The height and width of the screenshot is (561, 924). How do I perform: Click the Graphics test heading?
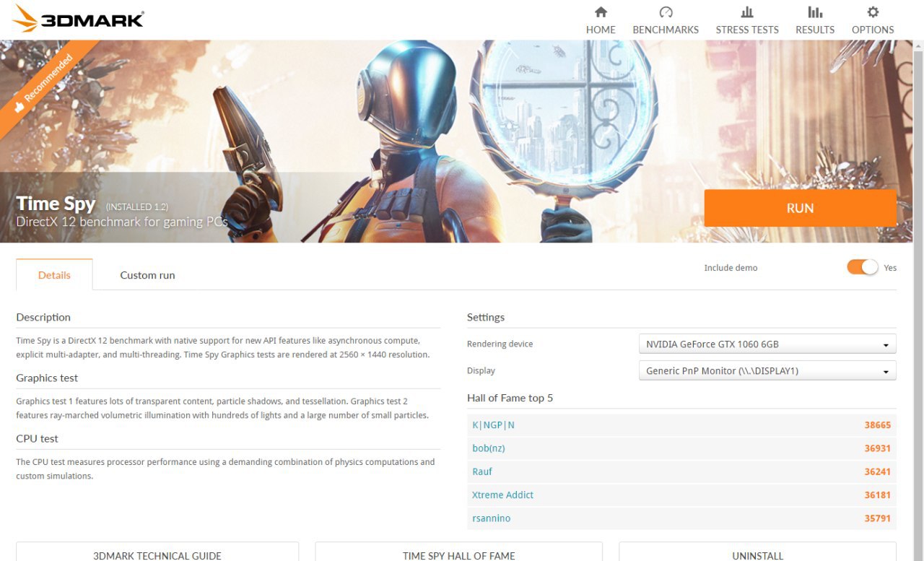coord(47,378)
